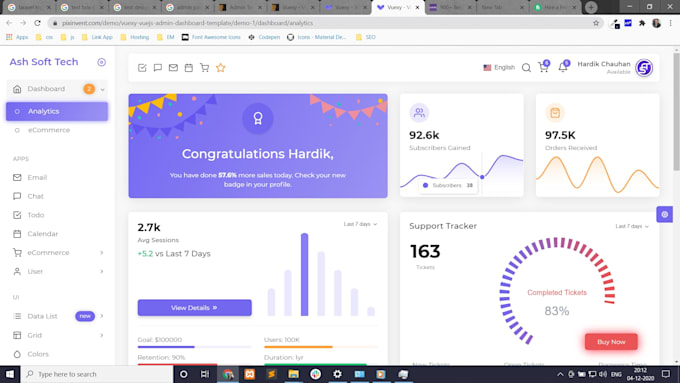Click the Ash Soft Tech brand logo
Viewport: 680px width, 383px height.
pyautogui.click(x=44, y=62)
